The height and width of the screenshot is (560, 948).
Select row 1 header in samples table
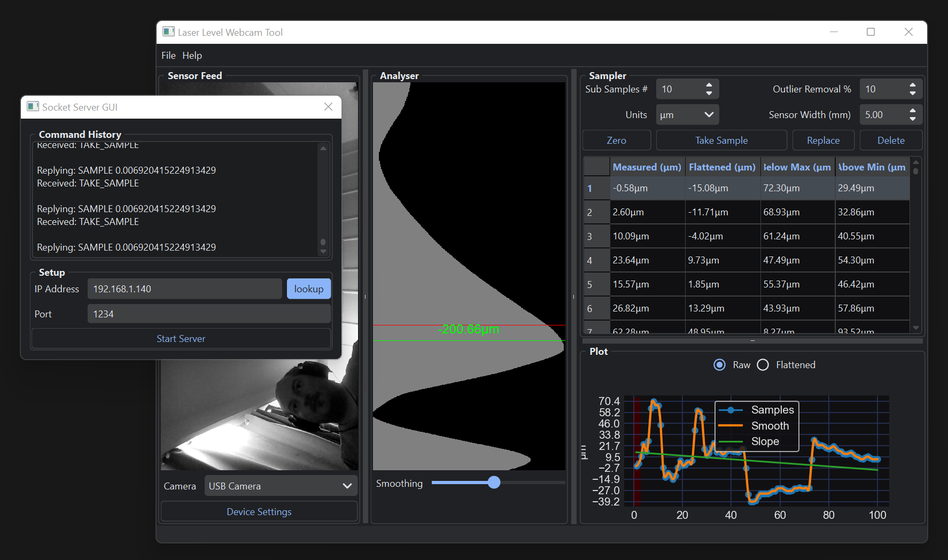tap(597, 188)
